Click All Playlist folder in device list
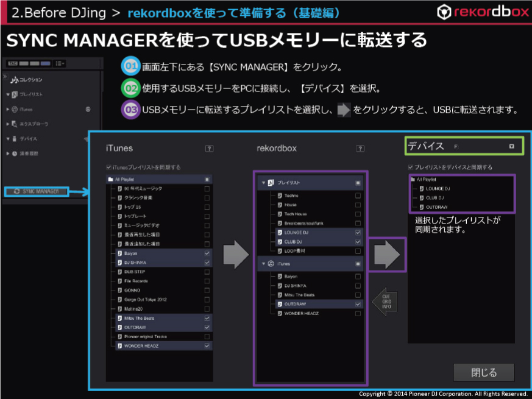This screenshot has height=399, width=532. 424,179
